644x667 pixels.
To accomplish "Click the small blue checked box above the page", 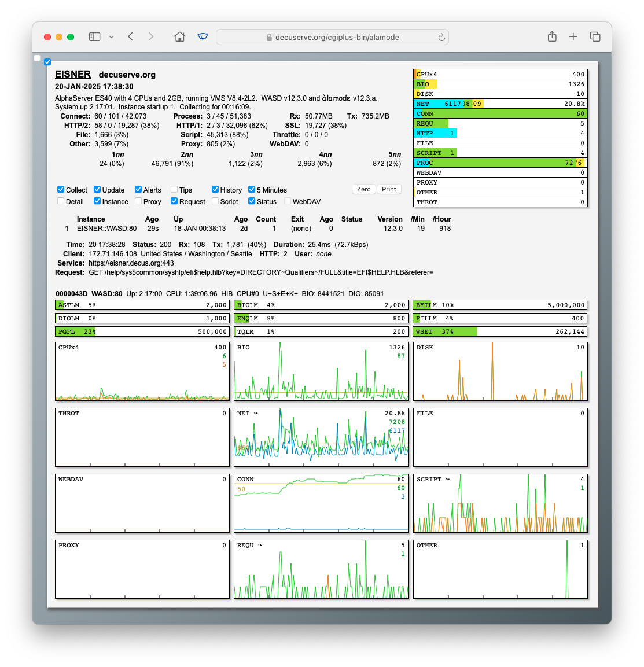I will coord(47,62).
